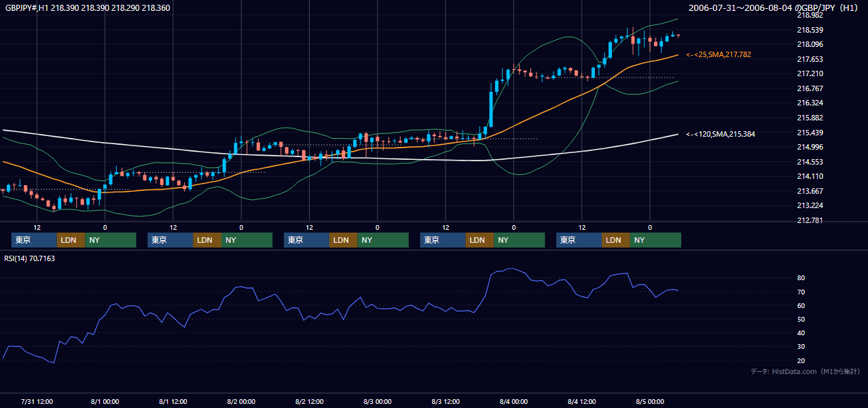Click the white 120,SMA,215.384 label
This screenshot has height=408, width=868.
[x=721, y=134]
